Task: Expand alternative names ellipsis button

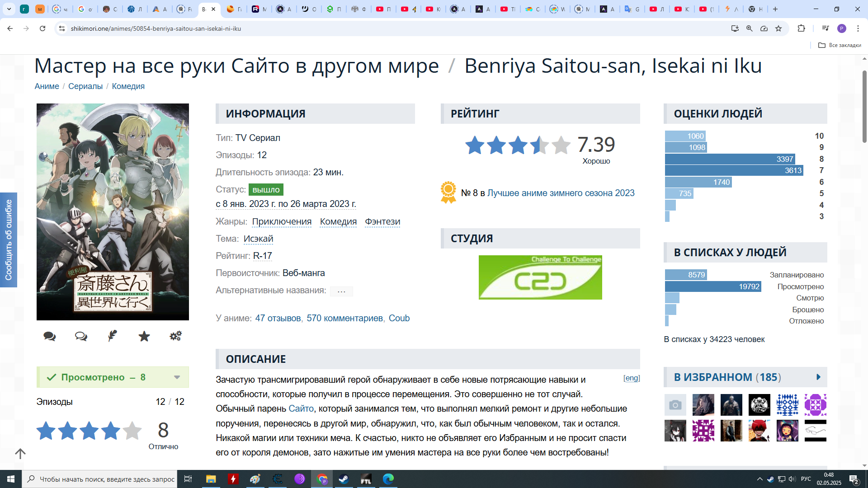Action: pos(341,291)
